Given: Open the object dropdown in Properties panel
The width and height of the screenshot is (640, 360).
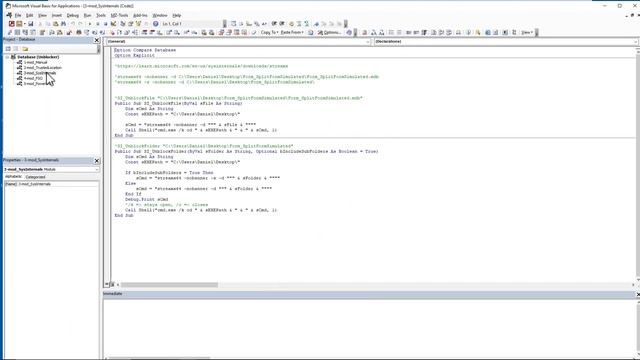Looking at the screenshot, I should point(97,169).
